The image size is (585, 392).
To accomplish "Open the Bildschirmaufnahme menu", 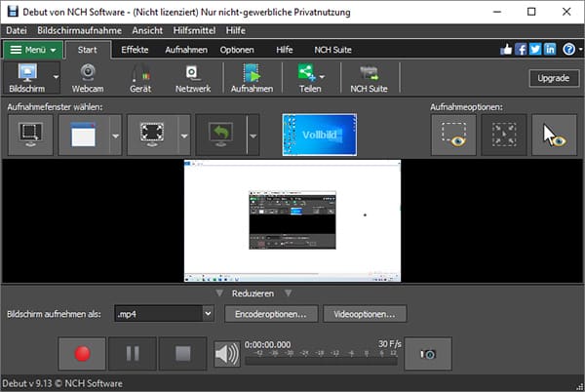I will (x=80, y=30).
